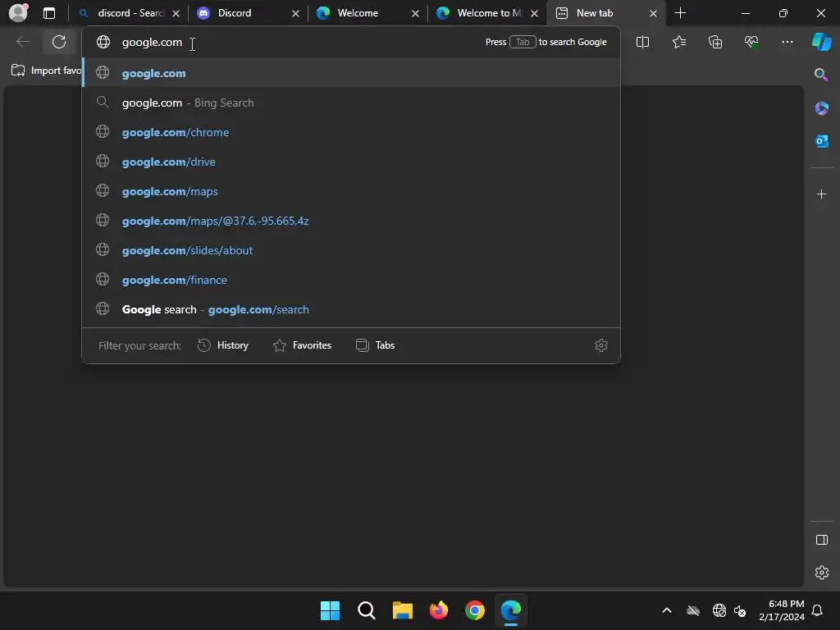Select google.com/maps/@37.6,-95.665,4z suggestion
Screen dimensions: 840x630
click(351, 221)
